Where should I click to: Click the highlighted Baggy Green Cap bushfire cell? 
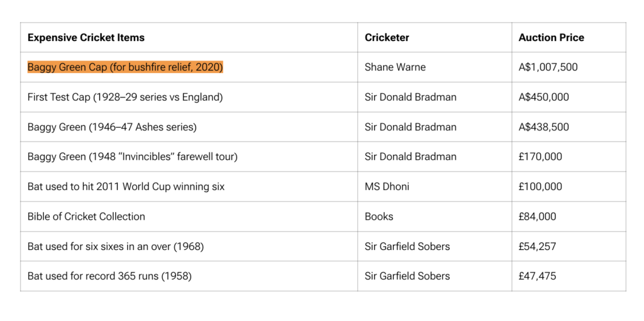click(125, 67)
